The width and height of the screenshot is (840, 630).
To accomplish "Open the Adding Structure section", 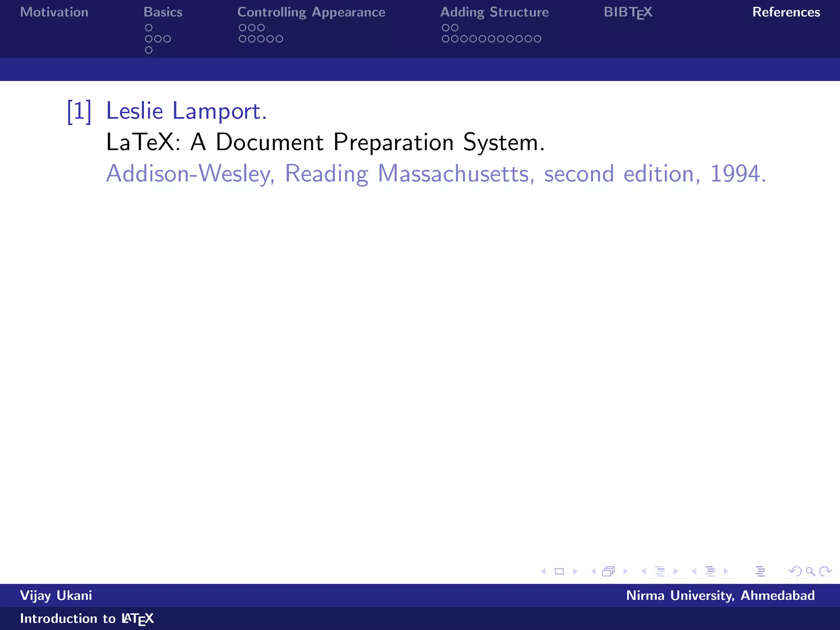I will (x=494, y=12).
